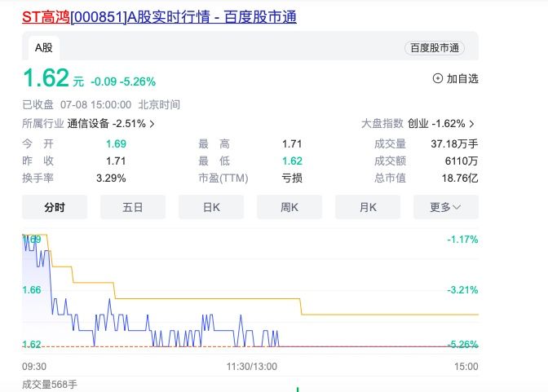Click the plus icon beside 加自选
The image size is (548, 392).
[438, 78]
